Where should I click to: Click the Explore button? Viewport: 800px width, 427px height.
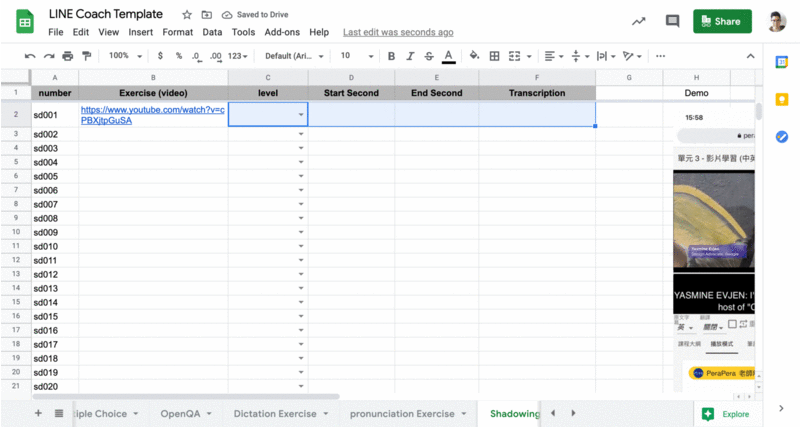726,414
